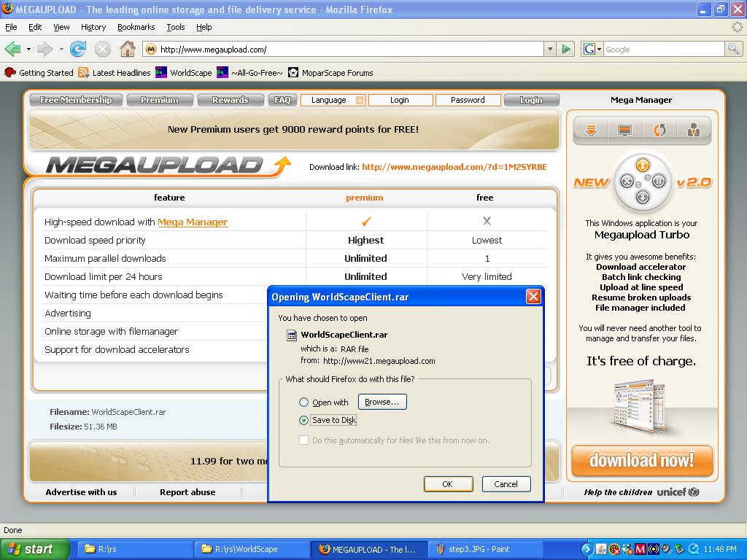The height and width of the screenshot is (560, 747).
Task: Click the taskbar tray expand arrow
Action: [x=587, y=549]
